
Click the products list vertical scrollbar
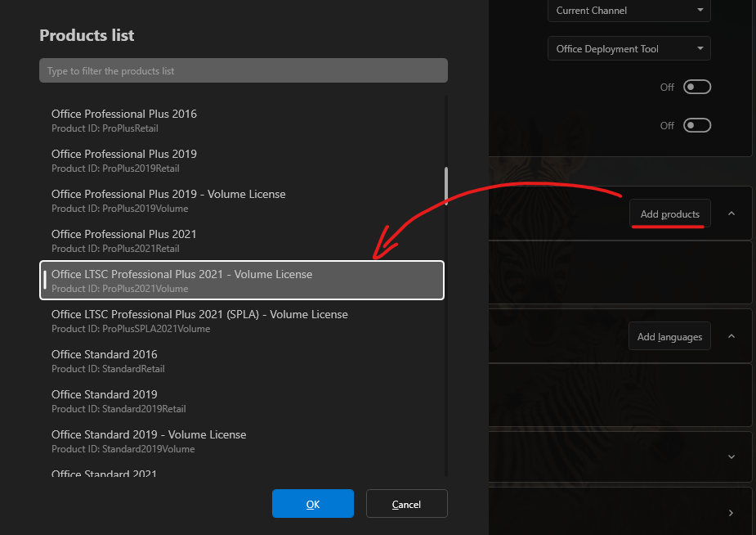pyautogui.click(x=445, y=185)
